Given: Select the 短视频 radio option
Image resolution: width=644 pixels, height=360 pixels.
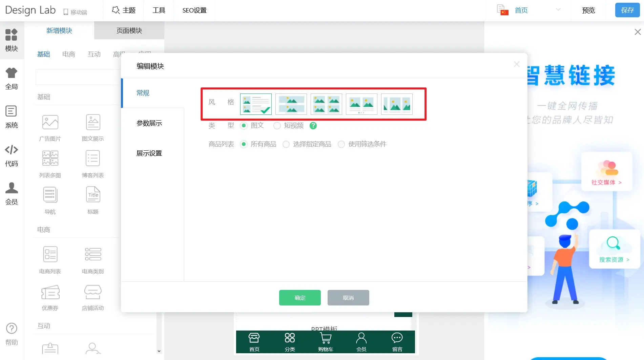Looking at the screenshot, I should tap(277, 126).
